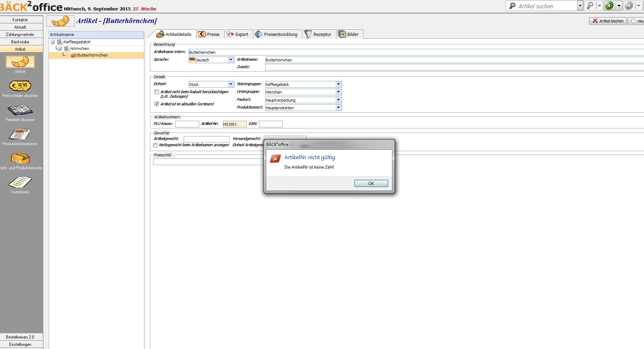Click the search key icon in toolbar
The width and height of the screenshot is (644, 349).
590,6
